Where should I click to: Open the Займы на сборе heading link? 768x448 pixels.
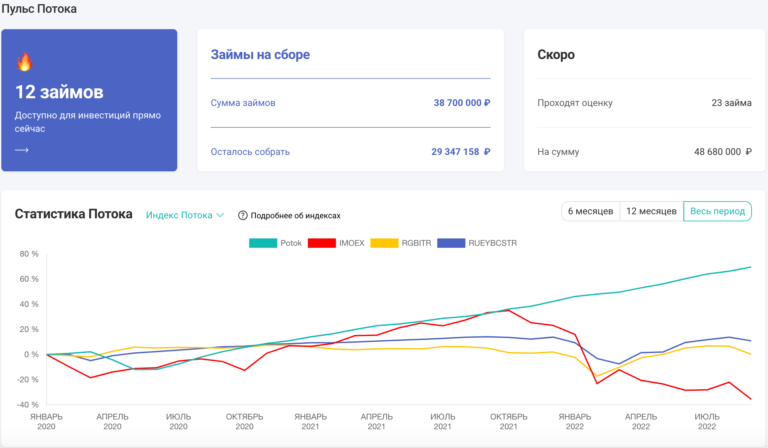tap(260, 55)
